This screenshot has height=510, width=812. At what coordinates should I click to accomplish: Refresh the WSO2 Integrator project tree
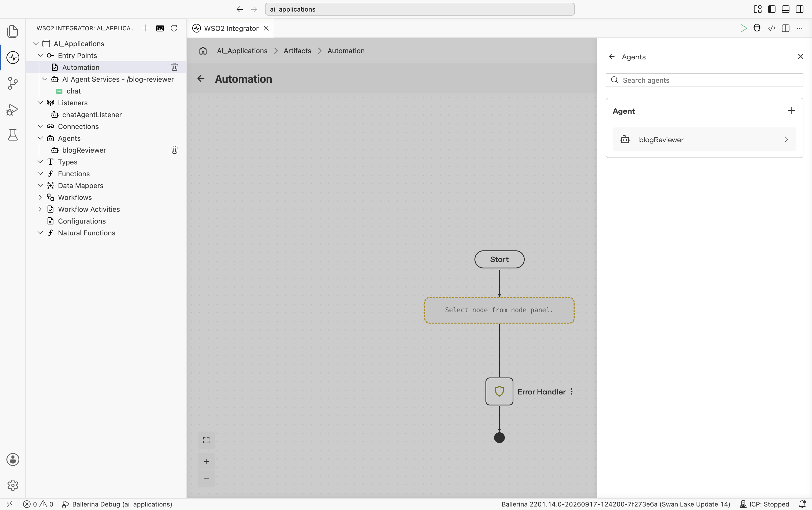[x=174, y=28]
